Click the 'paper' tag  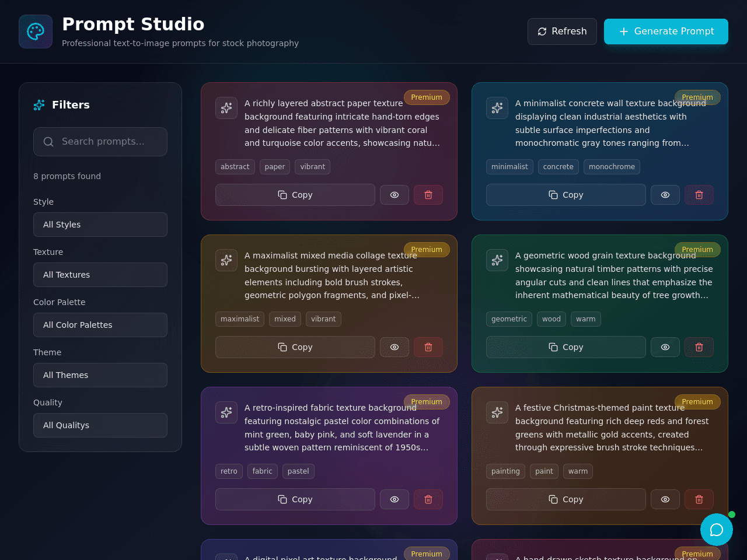[x=275, y=167]
